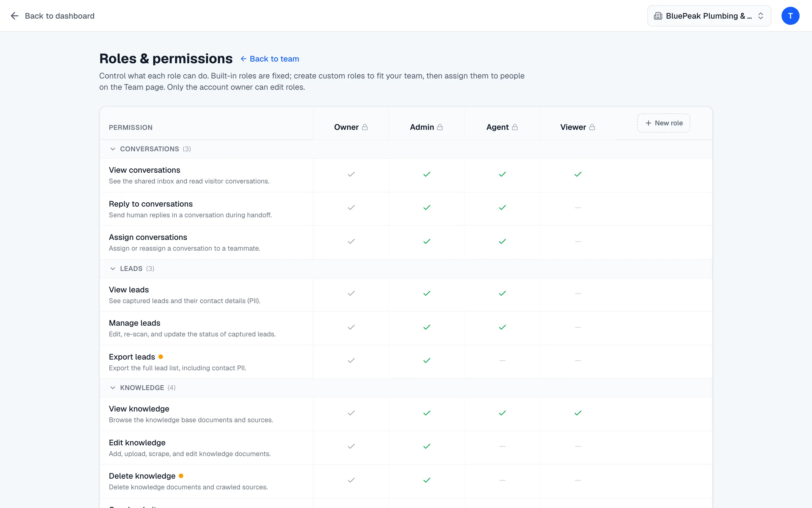The height and width of the screenshot is (508, 812).
Task: Open the user avatar T menu
Action: coord(790,16)
